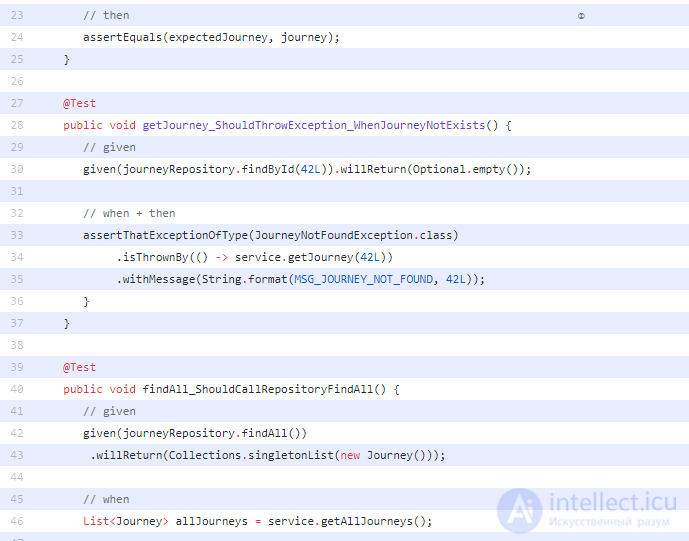
Task: Click line number 46
Action: (x=17, y=521)
